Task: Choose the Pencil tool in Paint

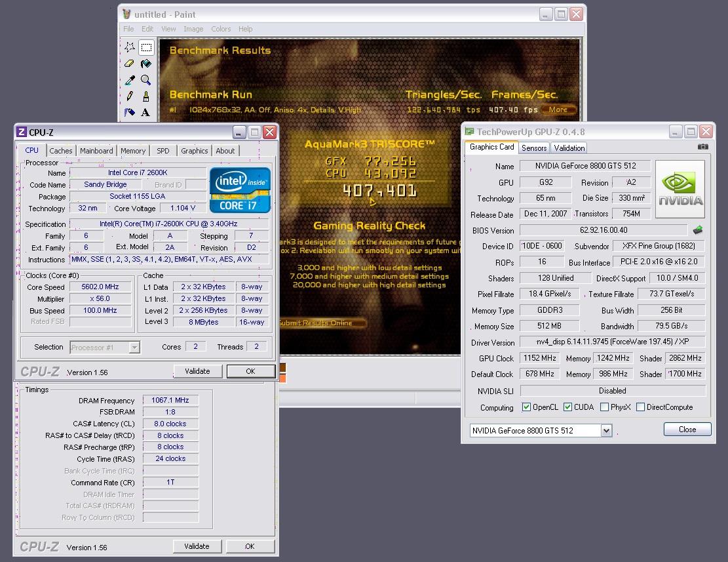Action: click(130, 96)
